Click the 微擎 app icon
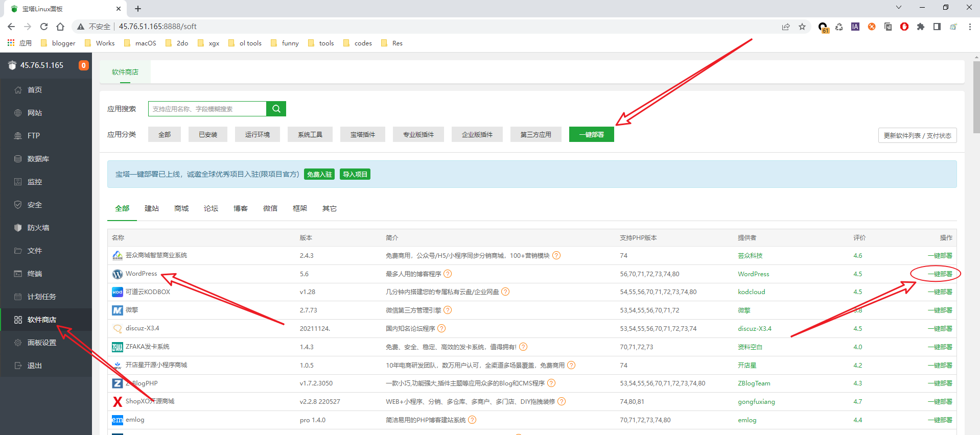The image size is (980, 435). 118,310
